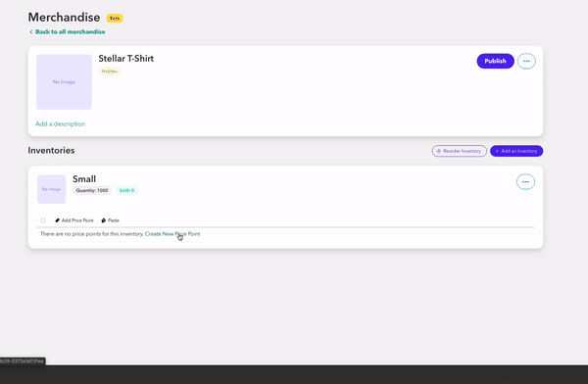Click the Merchandise page heading
The image size is (588, 384).
[x=64, y=18]
